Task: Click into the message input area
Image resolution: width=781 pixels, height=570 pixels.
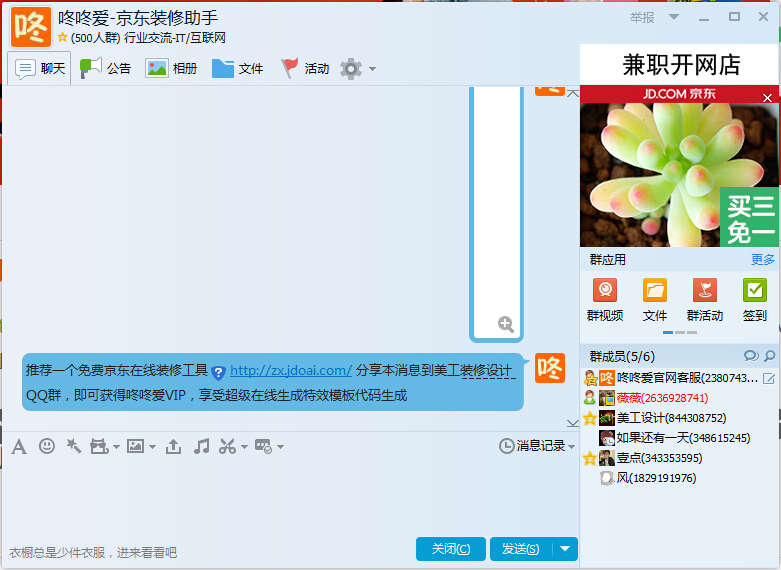Action: point(289,496)
